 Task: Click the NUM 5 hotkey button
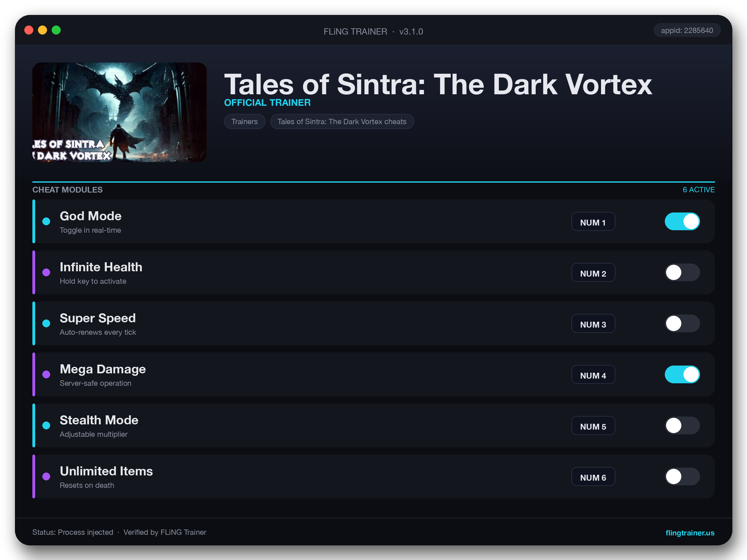[593, 425]
